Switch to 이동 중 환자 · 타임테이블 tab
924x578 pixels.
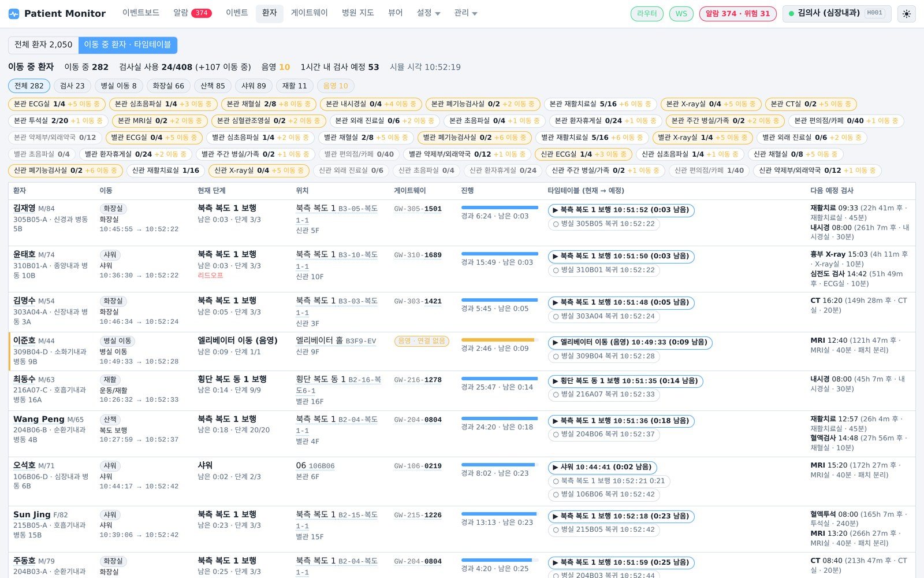coord(128,45)
